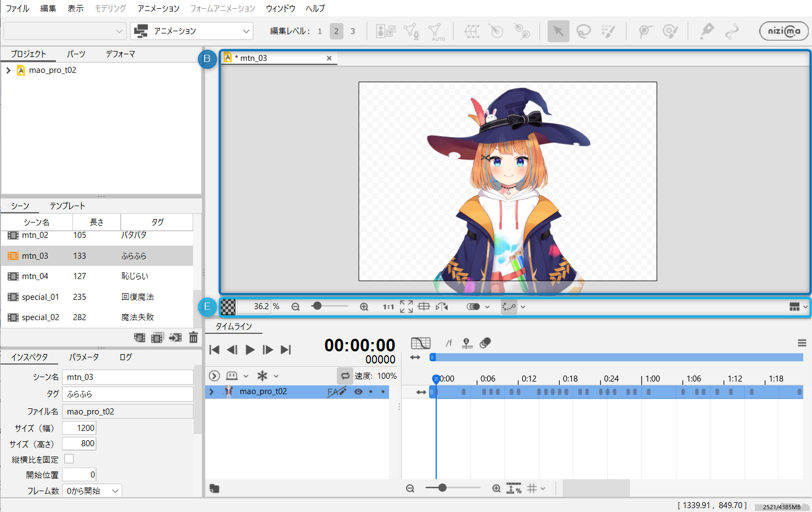Click the zoom slider below the timeline
The width and height of the screenshot is (812, 512).
click(x=453, y=488)
